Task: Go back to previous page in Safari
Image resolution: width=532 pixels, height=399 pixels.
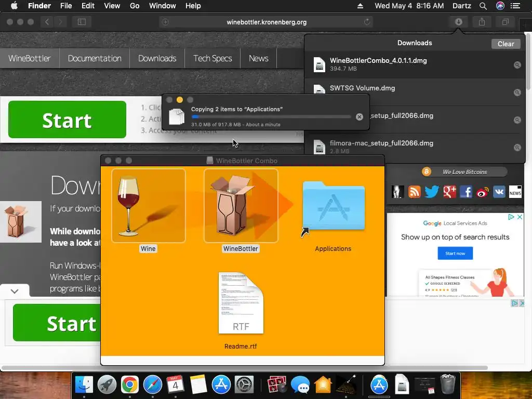Action: point(47,22)
